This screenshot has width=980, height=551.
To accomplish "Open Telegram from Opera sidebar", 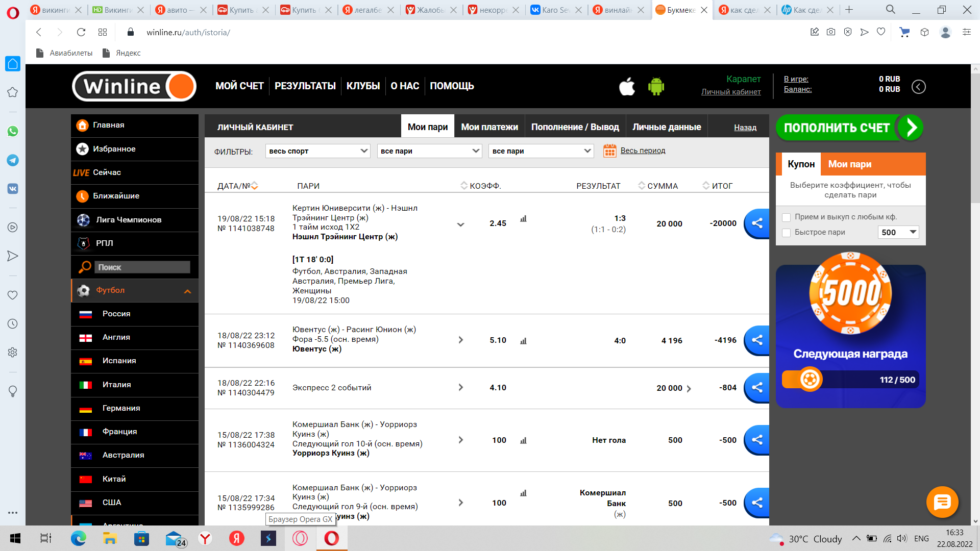I will (x=13, y=160).
